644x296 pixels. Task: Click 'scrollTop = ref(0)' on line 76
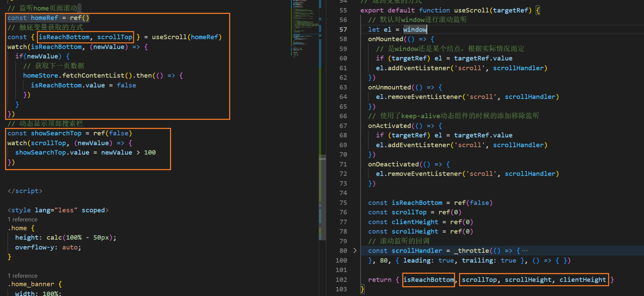[x=427, y=212]
